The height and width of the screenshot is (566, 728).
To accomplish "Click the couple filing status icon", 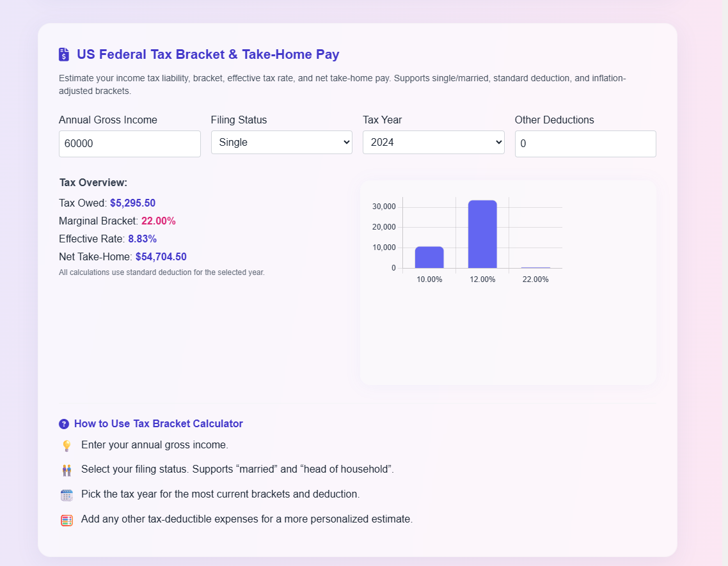I will (x=67, y=470).
